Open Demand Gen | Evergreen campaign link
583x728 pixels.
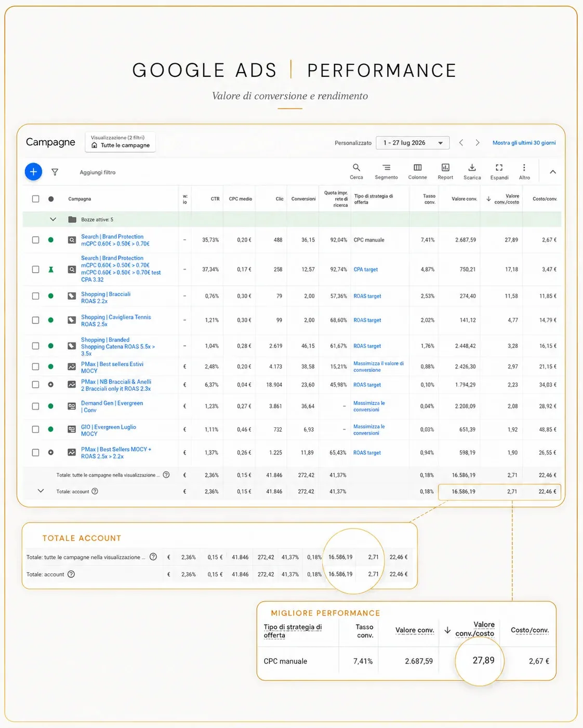[x=112, y=407]
